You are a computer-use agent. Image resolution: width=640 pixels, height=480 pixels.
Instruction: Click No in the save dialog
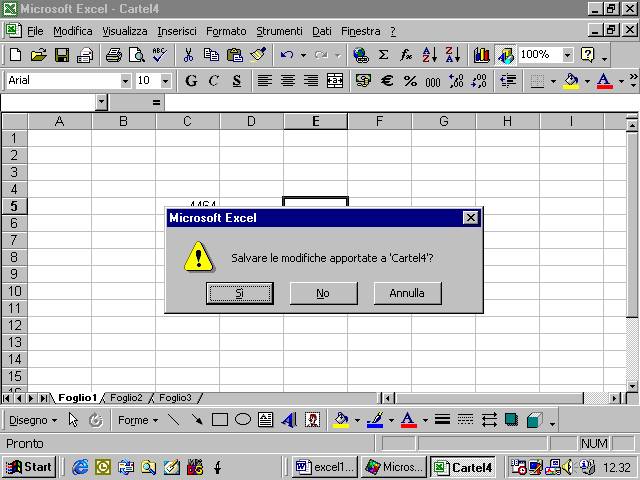click(323, 293)
